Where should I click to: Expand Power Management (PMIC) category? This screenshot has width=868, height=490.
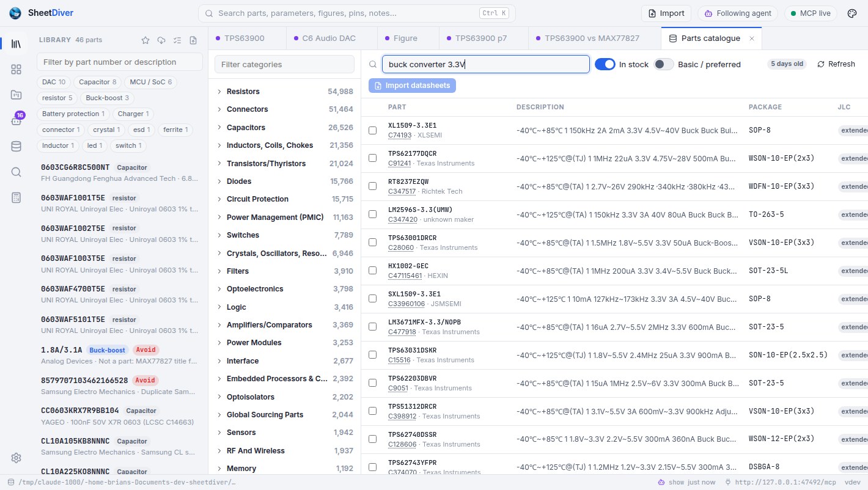[219, 218]
